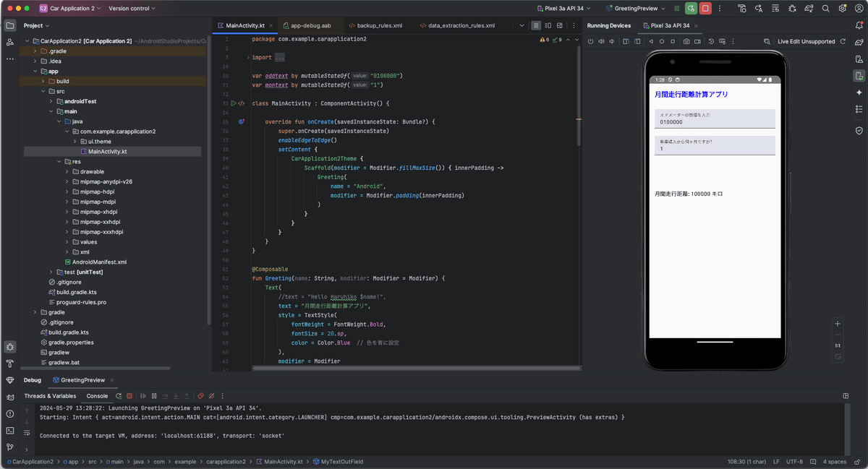Image resolution: width=868 pixels, height=469 pixels.
Task: Open the Build hammer tool window
Action: coord(10,363)
